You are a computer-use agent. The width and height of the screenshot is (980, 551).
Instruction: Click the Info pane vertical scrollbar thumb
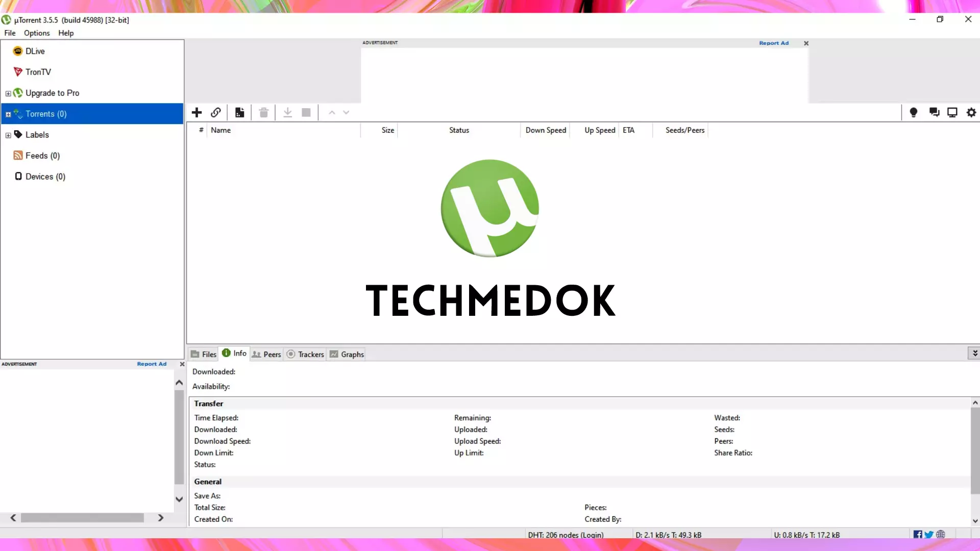tap(975, 450)
